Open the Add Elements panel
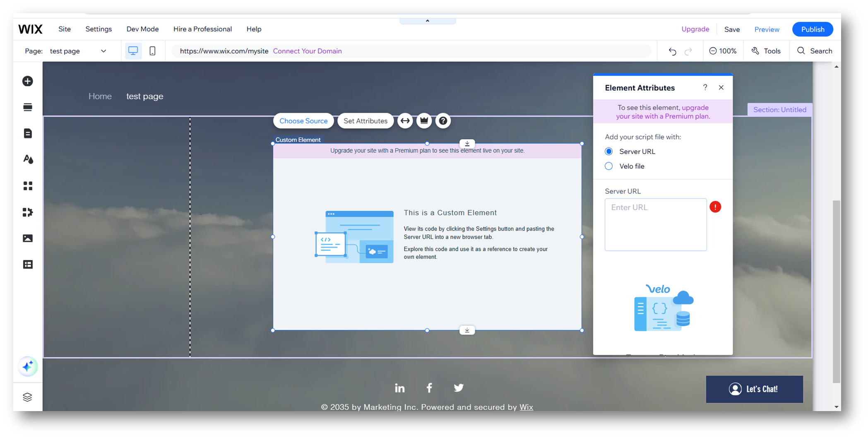 coord(27,81)
